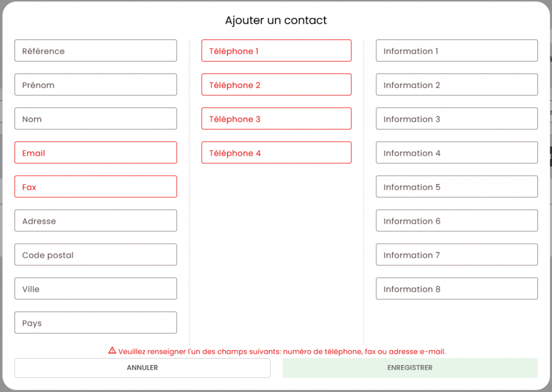Focus the Email input field
Viewport: 552px width, 392px height.
(x=95, y=153)
